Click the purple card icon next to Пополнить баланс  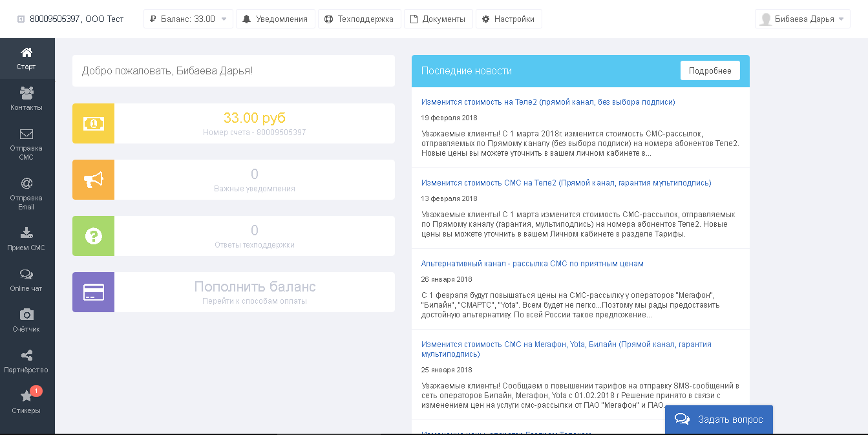click(x=93, y=292)
